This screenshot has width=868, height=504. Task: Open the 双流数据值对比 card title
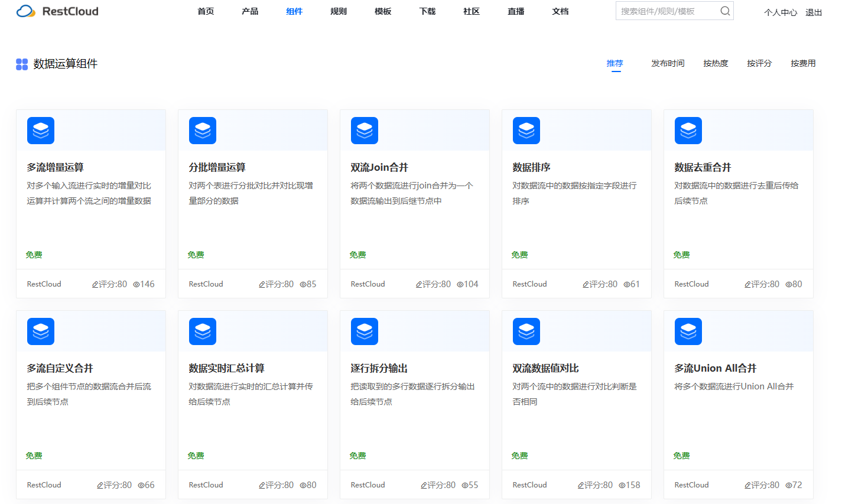pos(545,369)
